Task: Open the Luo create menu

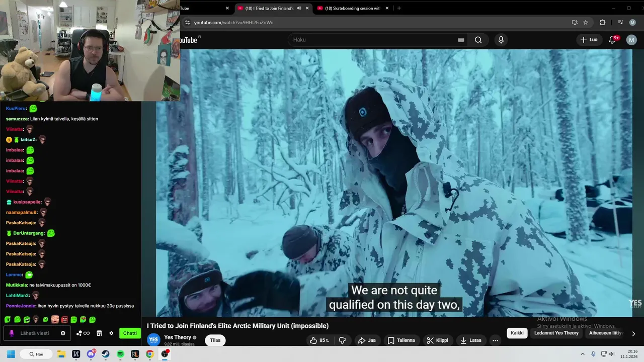Action: [x=589, y=40]
